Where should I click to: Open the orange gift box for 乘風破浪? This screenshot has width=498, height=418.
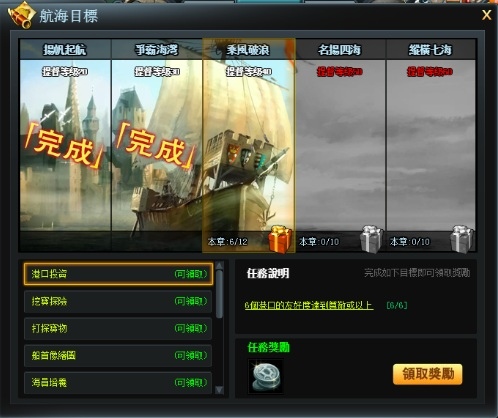tap(280, 239)
